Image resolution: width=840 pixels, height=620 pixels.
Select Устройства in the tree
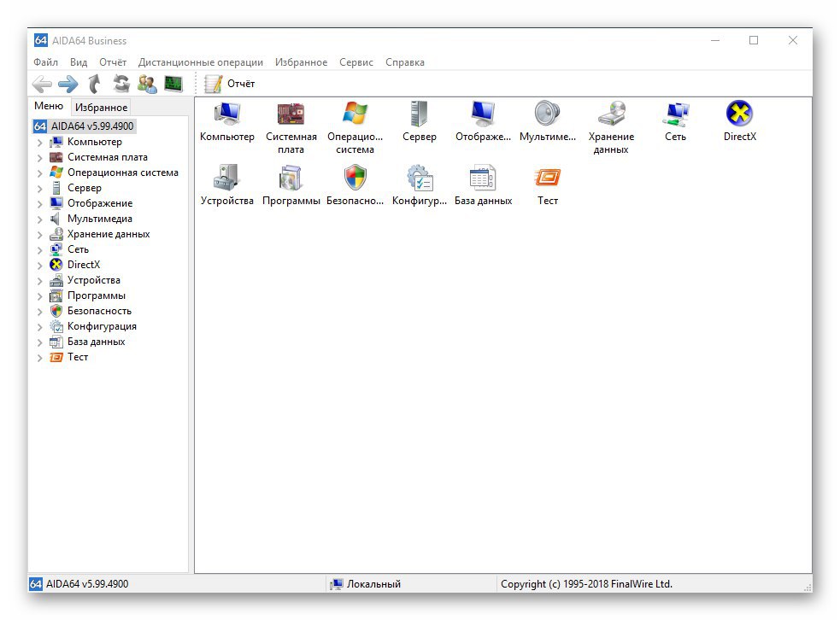[x=93, y=280]
